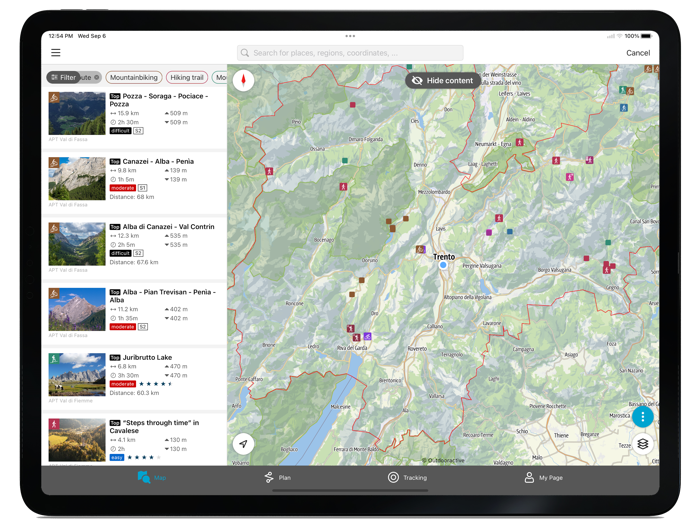Select green hiking marker beside brown bike marker
This screenshot has width=700, height=525.
click(623, 90)
